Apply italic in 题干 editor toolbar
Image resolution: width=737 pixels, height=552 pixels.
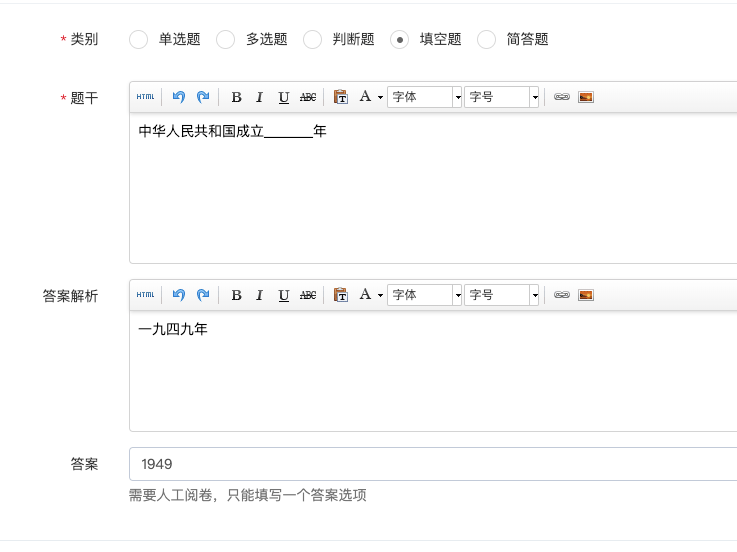coord(259,97)
